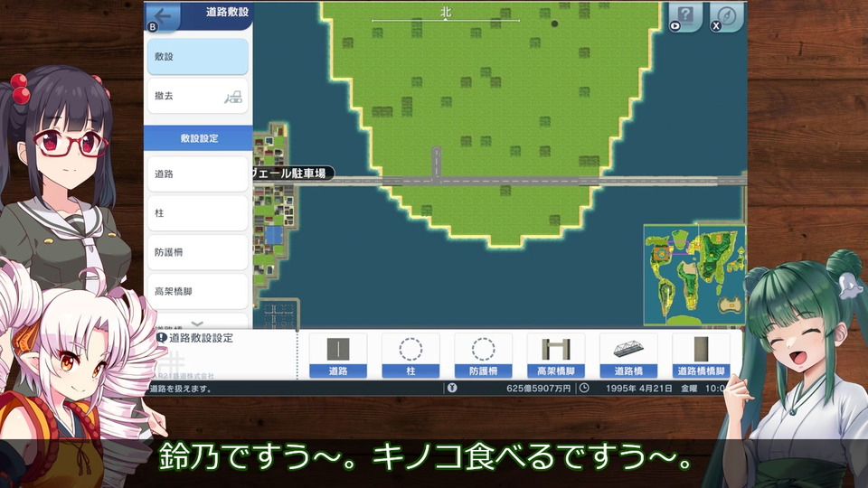This screenshot has width=868, height=488.
Task: Click the bulldozer icon on 撤去
Action: (x=233, y=98)
